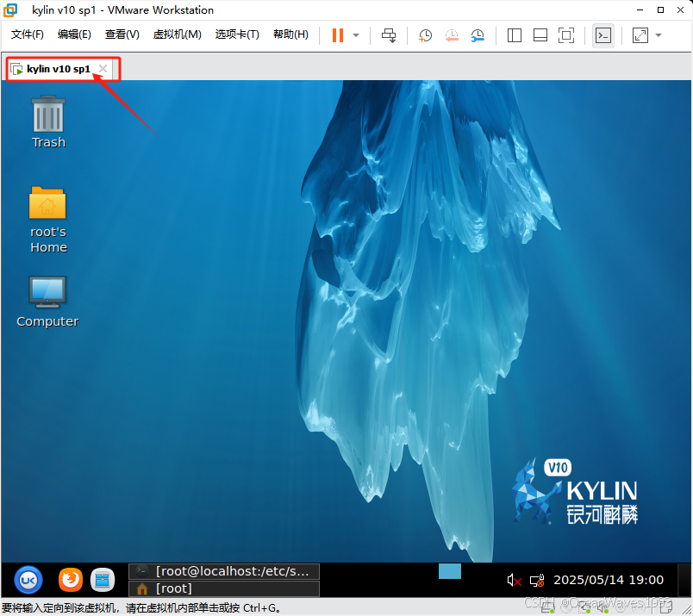Click the stretch guest display icon
This screenshot has width=693, height=616.
640,35
